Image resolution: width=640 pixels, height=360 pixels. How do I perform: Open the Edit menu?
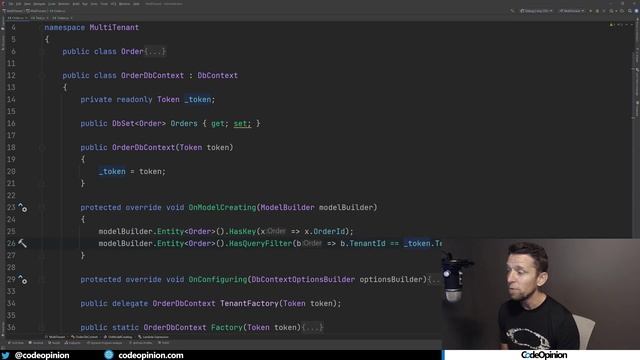tap(18, 4)
